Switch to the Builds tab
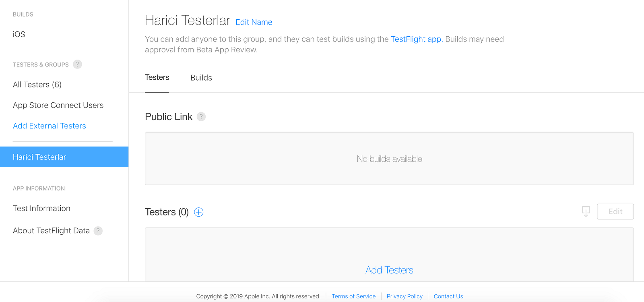This screenshot has height=302, width=644. 201,78
